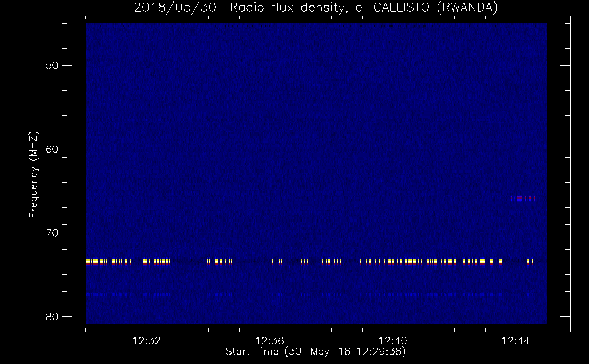Click the 70 frequency tick label

[52, 233]
